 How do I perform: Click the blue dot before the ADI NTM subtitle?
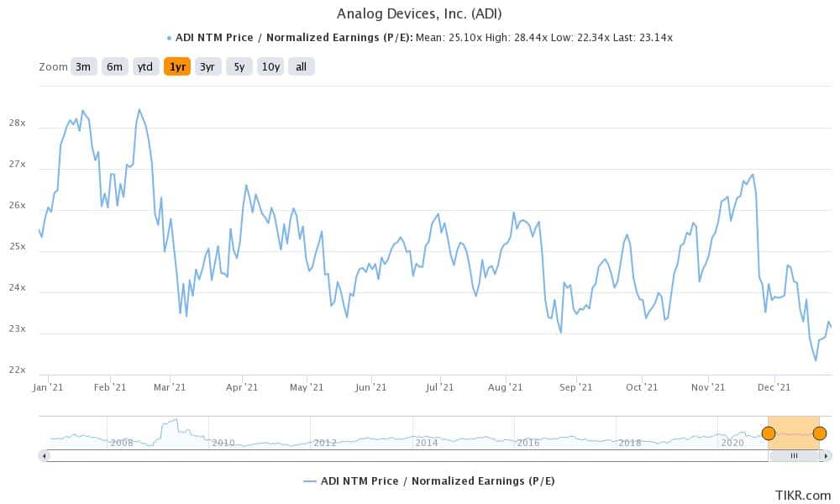click(170, 38)
